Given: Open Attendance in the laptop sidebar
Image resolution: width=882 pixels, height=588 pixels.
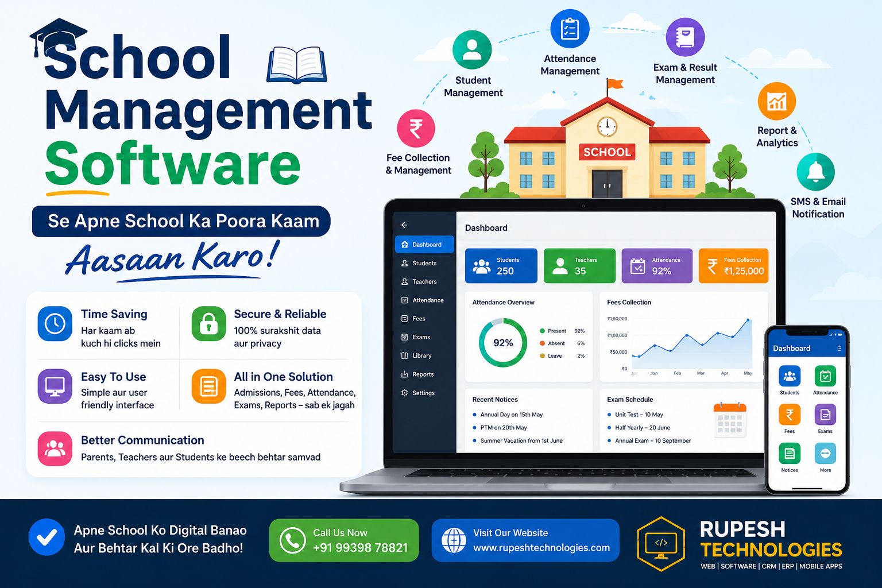Looking at the screenshot, I should [424, 300].
